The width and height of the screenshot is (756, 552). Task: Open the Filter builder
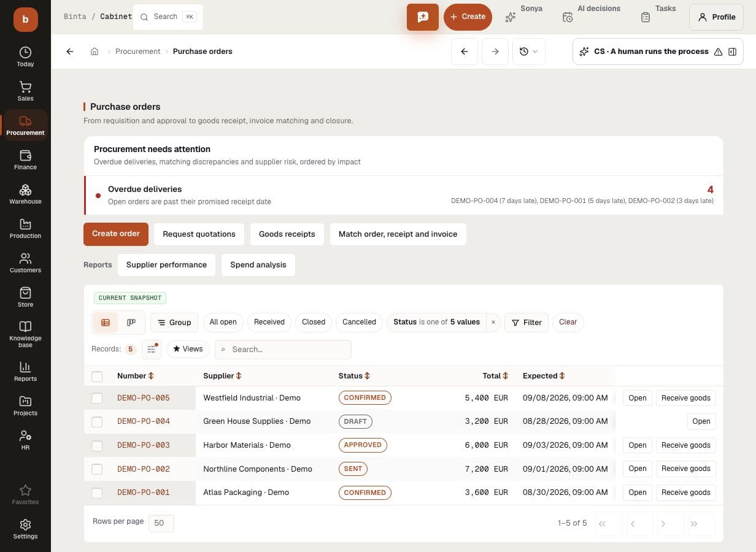(x=526, y=323)
